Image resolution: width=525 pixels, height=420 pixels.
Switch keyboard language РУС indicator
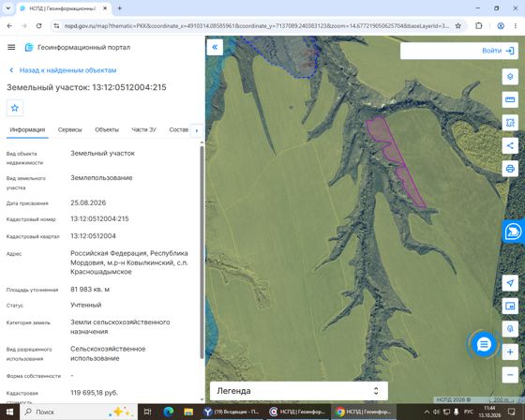pos(469,412)
